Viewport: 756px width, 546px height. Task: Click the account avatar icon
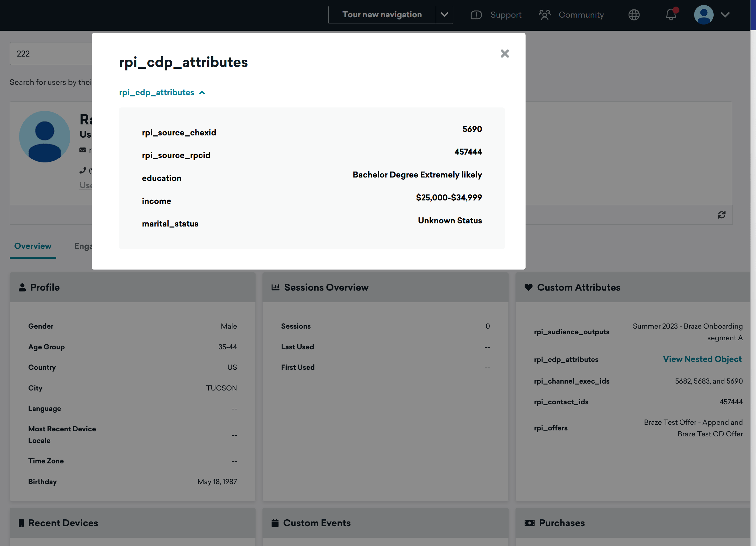pos(703,15)
